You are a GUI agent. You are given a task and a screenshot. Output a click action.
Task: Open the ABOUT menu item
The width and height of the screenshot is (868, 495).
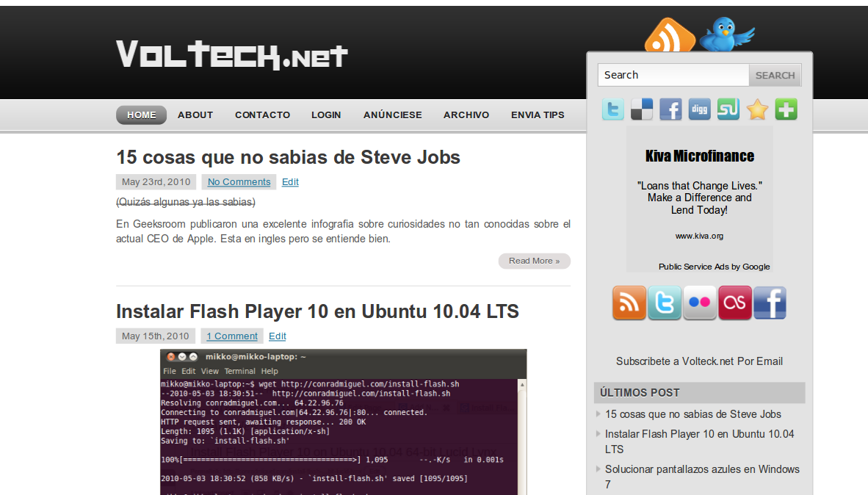[195, 115]
